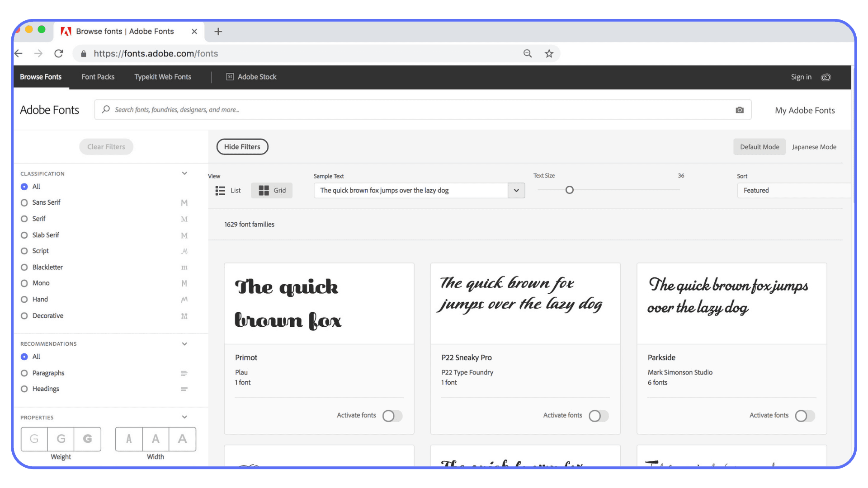The image size is (868, 488).
Task: Select the Grid view icon
Action: (271, 190)
